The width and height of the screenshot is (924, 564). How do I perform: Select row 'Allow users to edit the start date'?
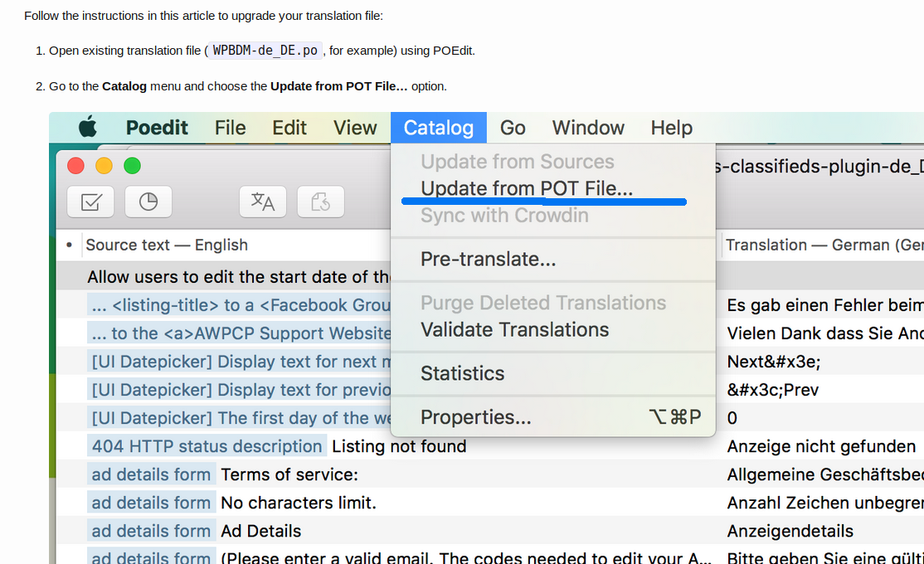coord(238,277)
